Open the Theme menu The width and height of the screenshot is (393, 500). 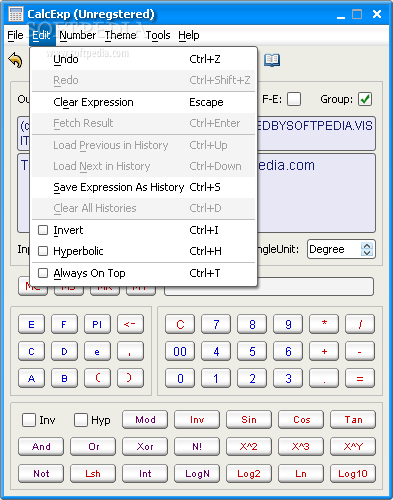(x=120, y=35)
